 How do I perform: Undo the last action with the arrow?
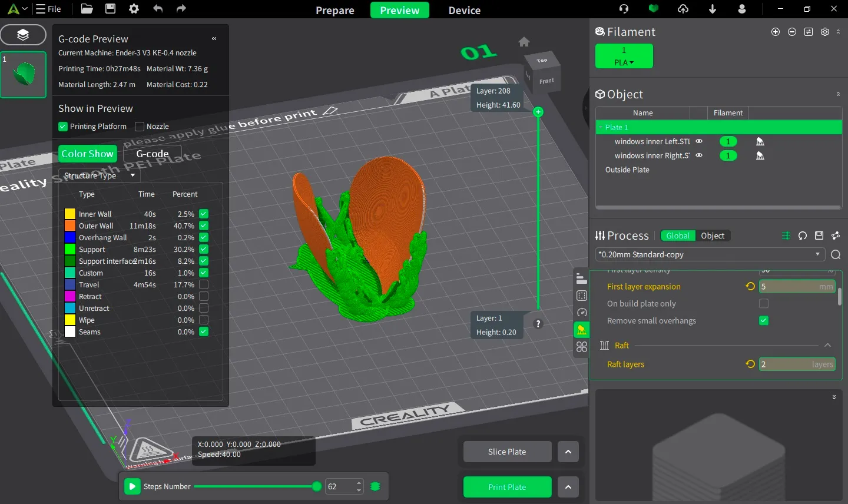click(158, 9)
